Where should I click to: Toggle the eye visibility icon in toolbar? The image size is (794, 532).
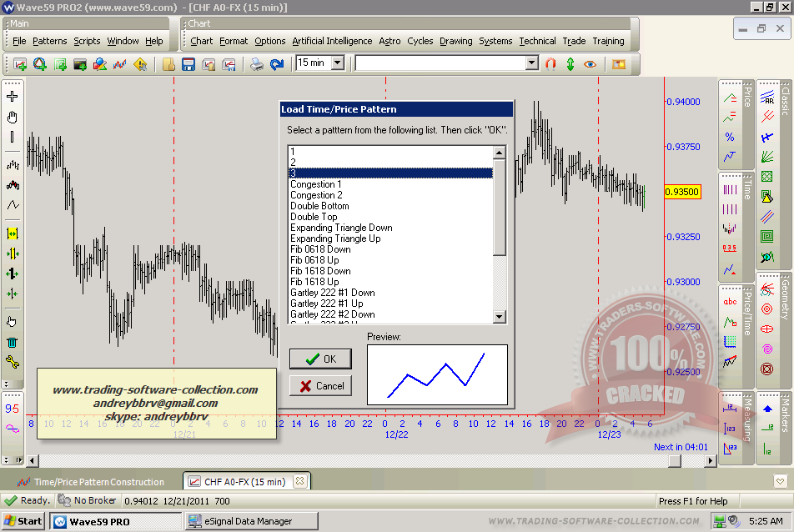[x=590, y=63]
